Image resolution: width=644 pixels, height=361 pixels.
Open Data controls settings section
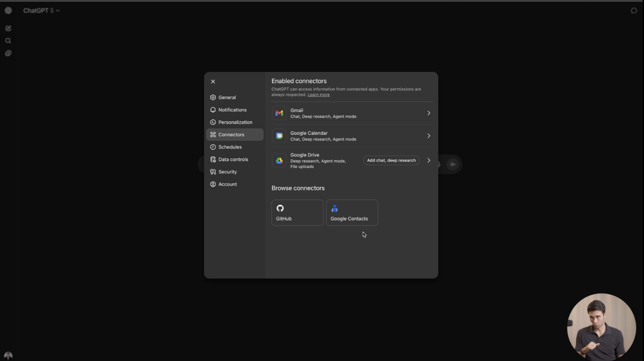tap(234, 159)
